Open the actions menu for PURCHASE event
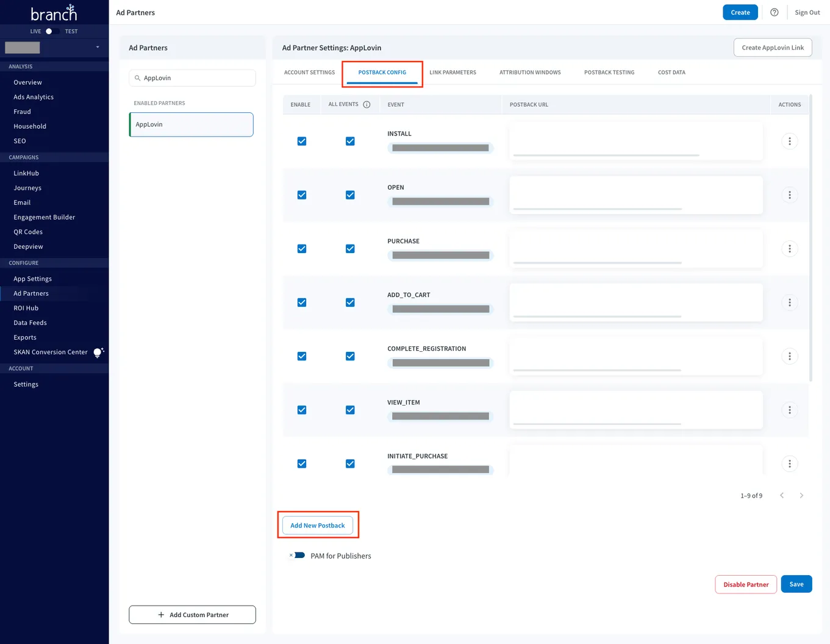Screen dimensions: 830x644 790,248
